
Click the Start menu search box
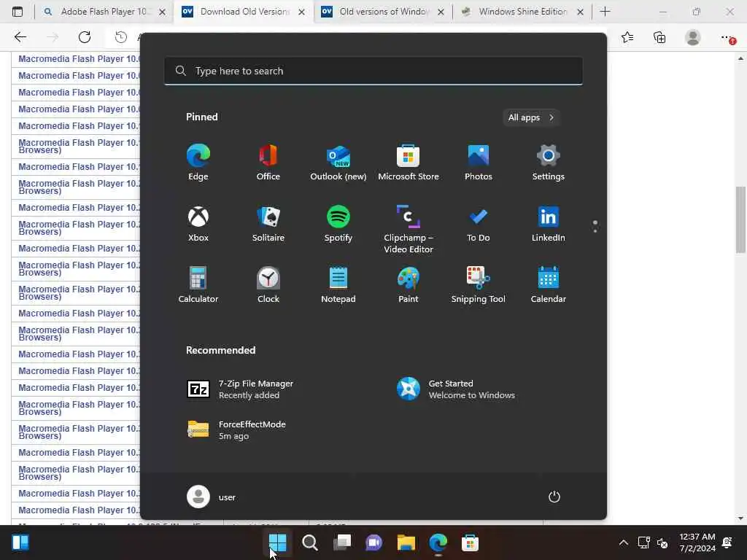click(x=373, y=71)
